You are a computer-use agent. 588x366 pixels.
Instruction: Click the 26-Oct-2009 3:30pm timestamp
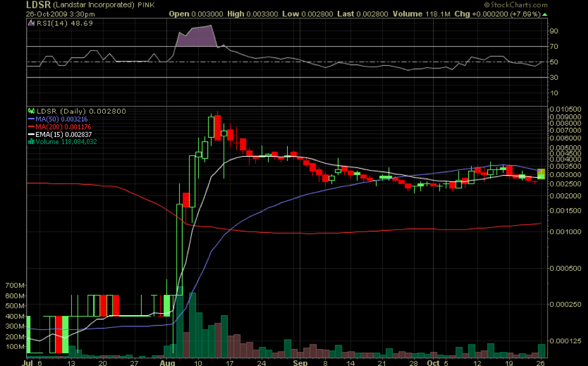(x=60, y=14)
